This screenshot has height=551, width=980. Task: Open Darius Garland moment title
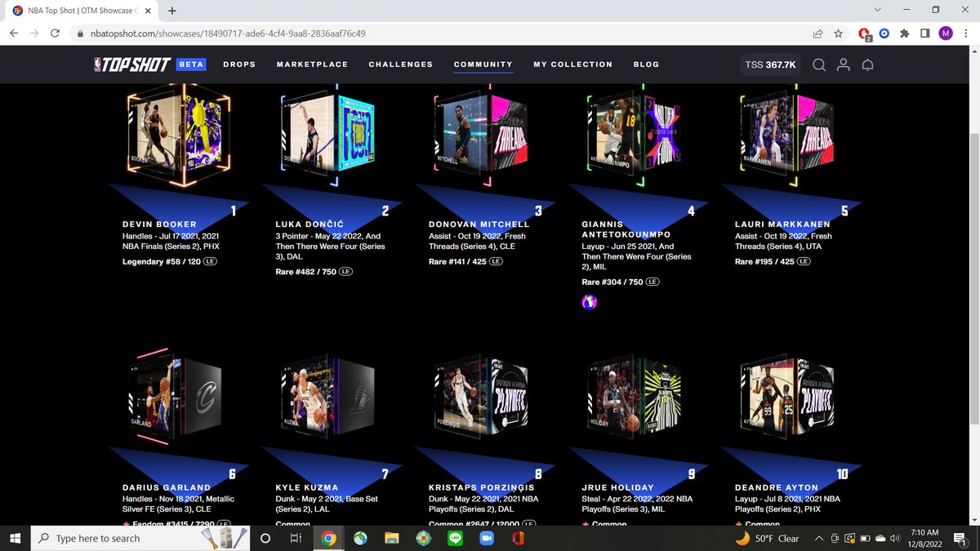[x=165, y=487]
